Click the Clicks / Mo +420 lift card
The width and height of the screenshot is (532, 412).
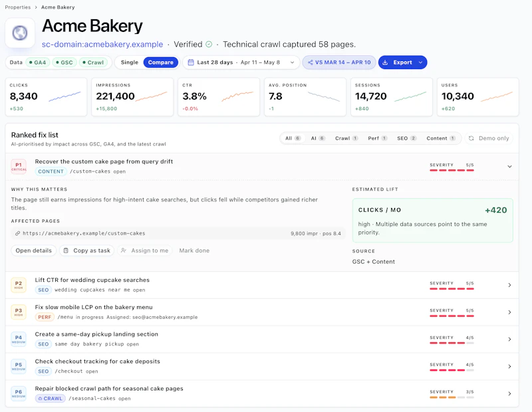(x=433, y=221)
